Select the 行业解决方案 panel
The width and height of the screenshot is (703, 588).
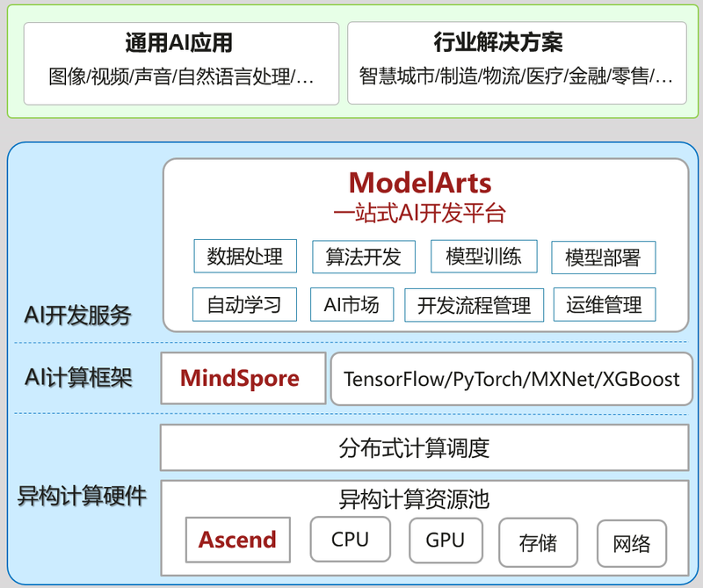click(x=517, y=62)
